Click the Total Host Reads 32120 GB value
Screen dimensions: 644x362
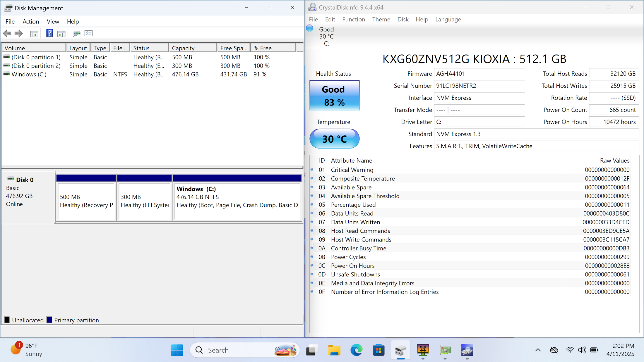tap(614, 74)
